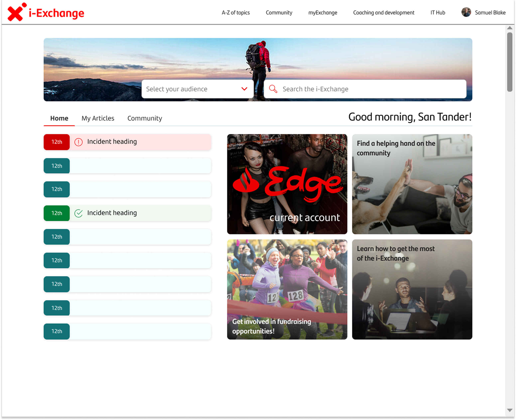Viewport: 516px width, 420px height.
Task: Switch to the My Articles tab
Action: (x=98, y=118)
